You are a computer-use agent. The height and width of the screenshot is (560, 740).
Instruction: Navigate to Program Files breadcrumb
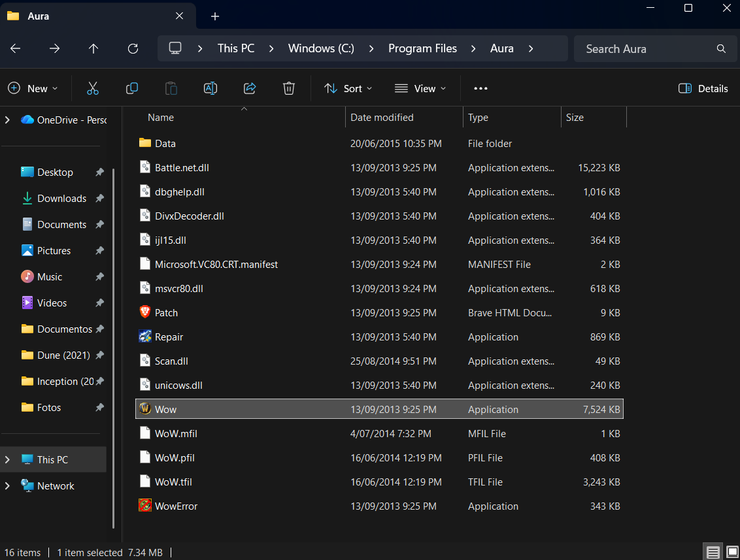point(422,48)
